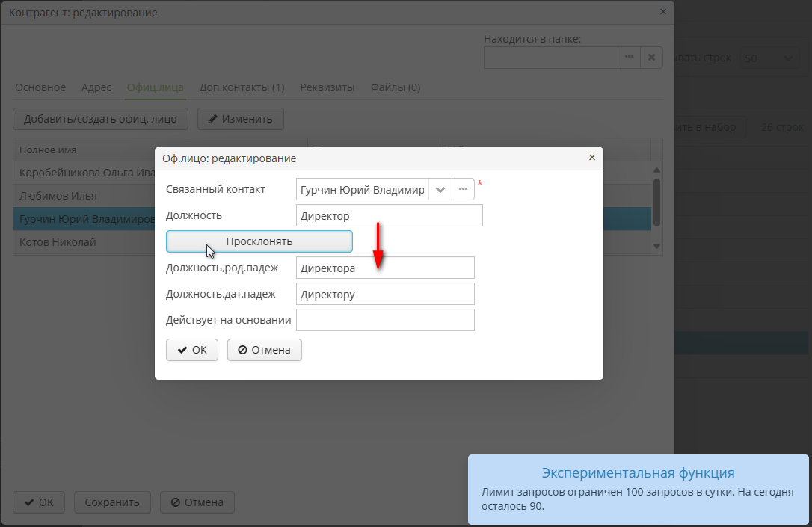
Task: Select the Котов Николай row
Action: coord(58,242)
